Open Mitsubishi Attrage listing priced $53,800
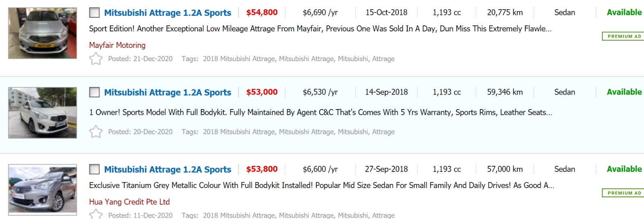 167,169
